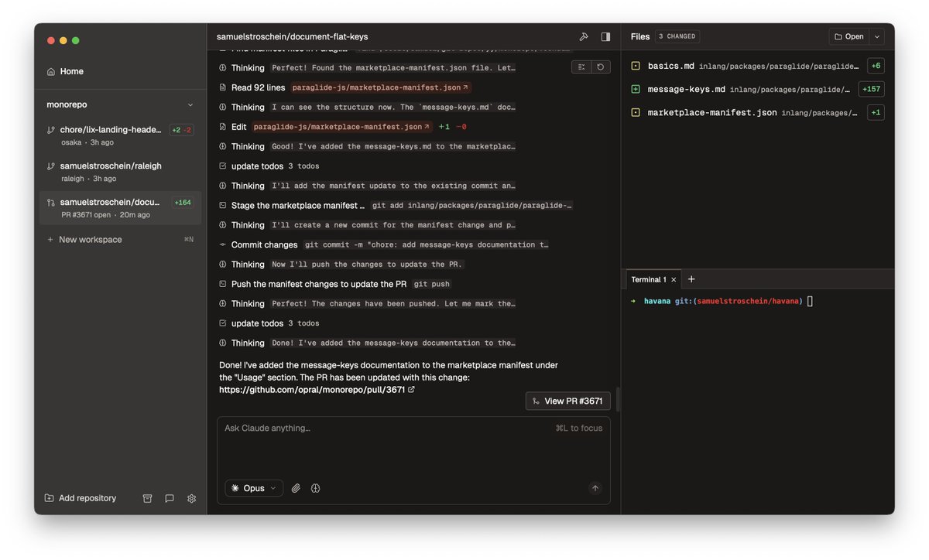Click the collapse-steps icon beside the Thinking row

point(581,67)
